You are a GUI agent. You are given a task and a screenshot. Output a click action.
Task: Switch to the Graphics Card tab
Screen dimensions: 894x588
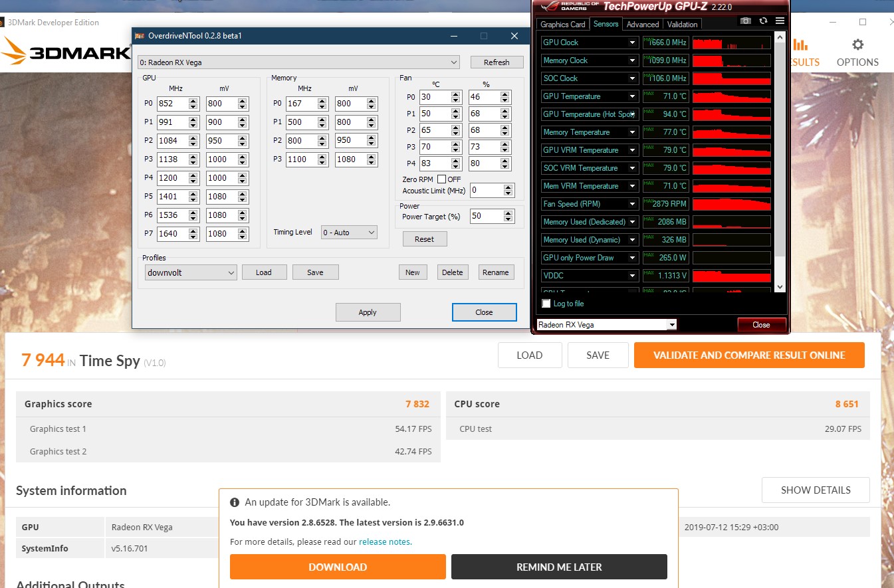[x=563, y=25]
